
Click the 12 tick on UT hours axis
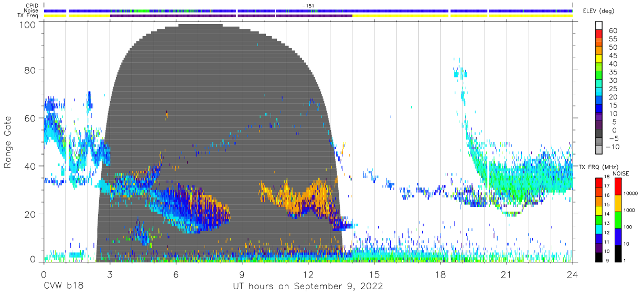[x=308, y=274]
